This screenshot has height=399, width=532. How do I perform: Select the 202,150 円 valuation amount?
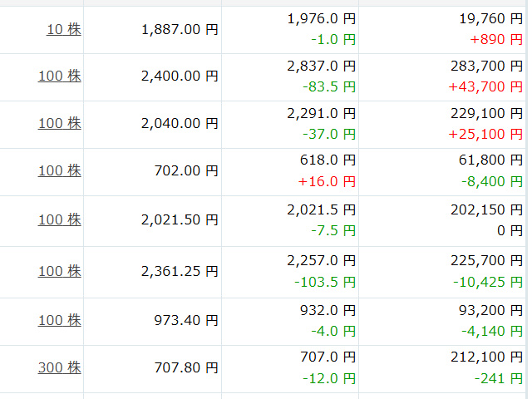tap(486, 209)
